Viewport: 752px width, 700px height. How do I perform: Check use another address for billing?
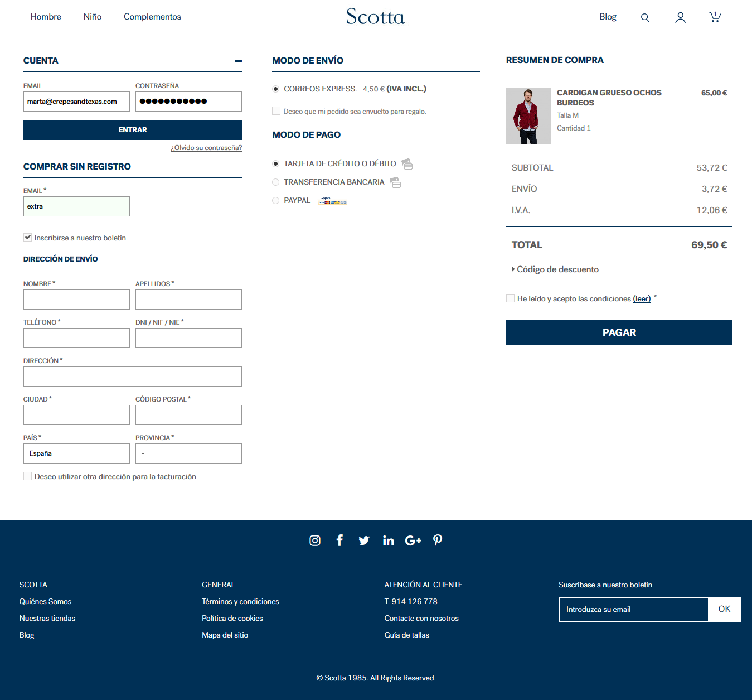tap(27, 476)
